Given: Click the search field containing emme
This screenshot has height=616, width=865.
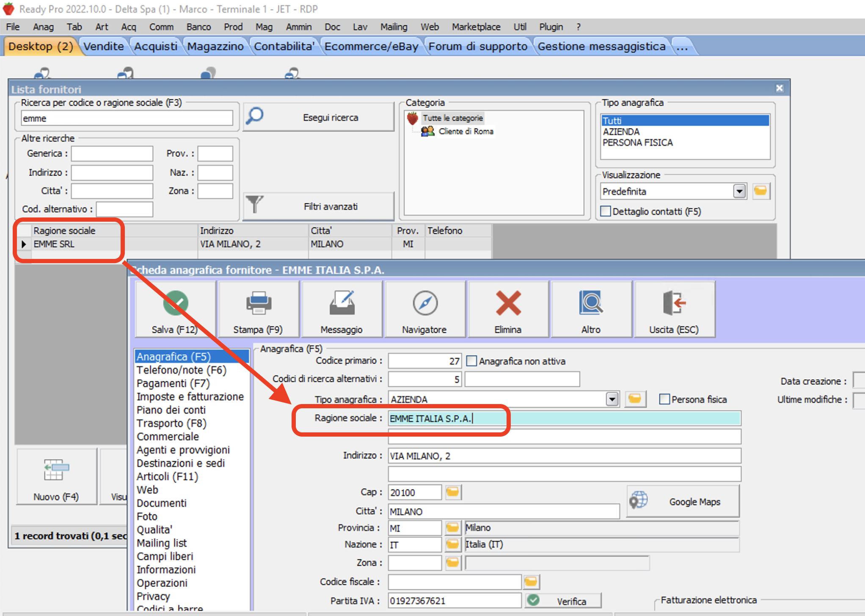Looking at the screenshot, I should point(127,118).
